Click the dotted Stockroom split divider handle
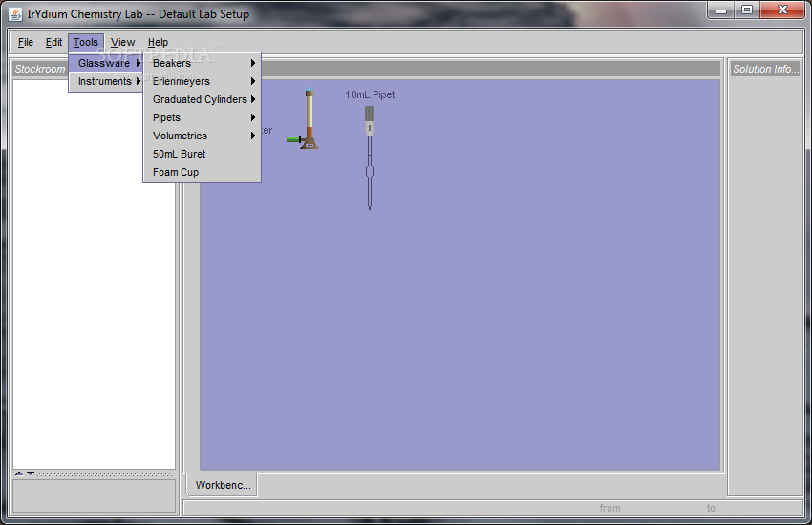 coord(105,473)
